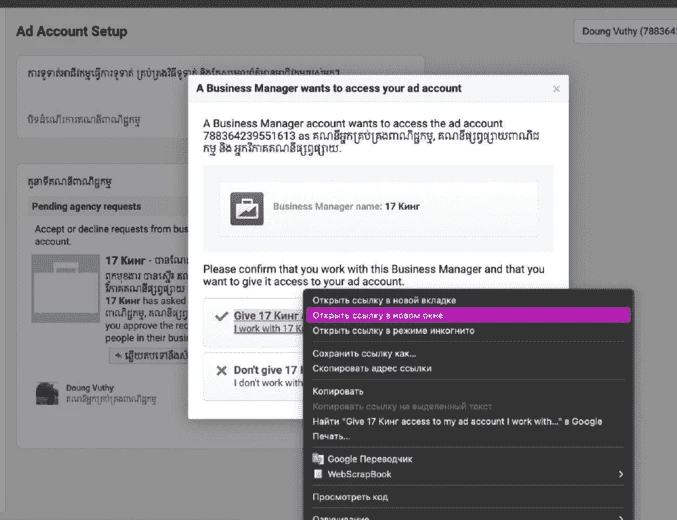677x520 pixels.
Task: Choose Скопировать адрес ссылки
Action: tap(468, 368)
